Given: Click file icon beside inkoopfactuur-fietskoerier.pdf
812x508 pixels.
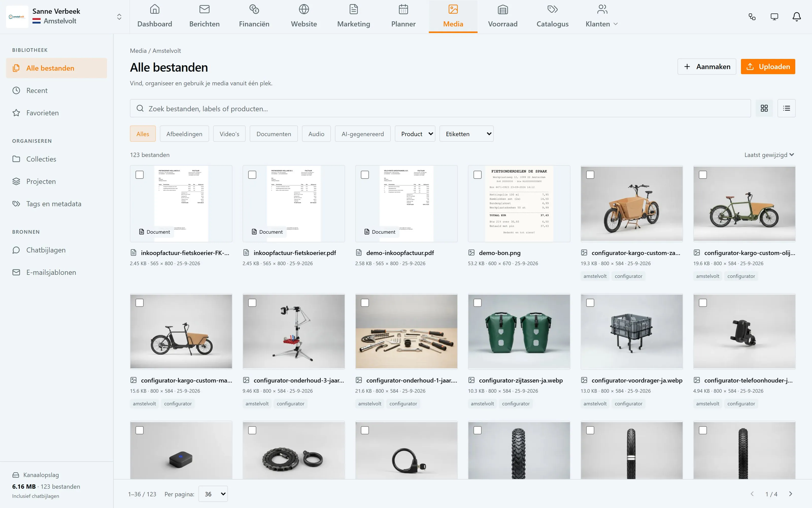Looking at the screenshot, I should coord(246,253).
